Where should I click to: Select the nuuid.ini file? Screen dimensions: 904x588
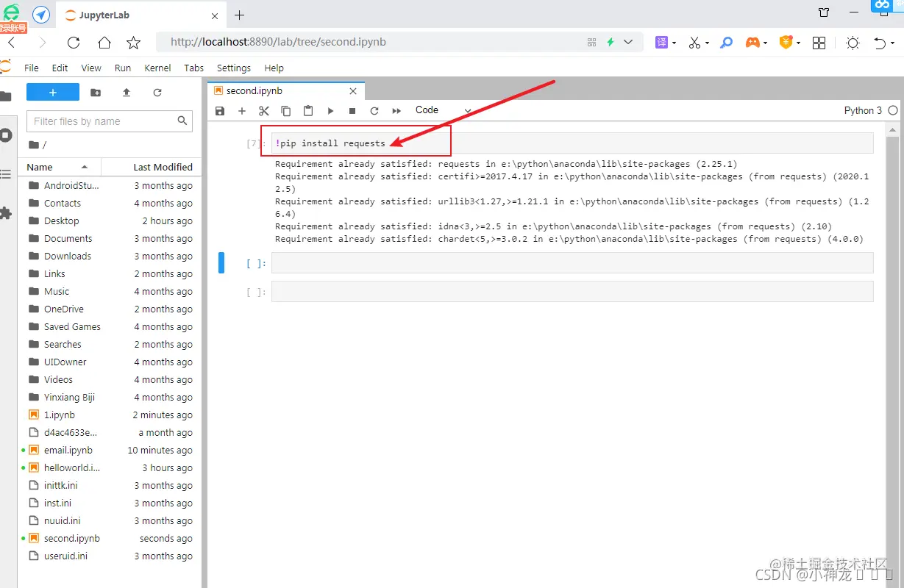point(110,520)
